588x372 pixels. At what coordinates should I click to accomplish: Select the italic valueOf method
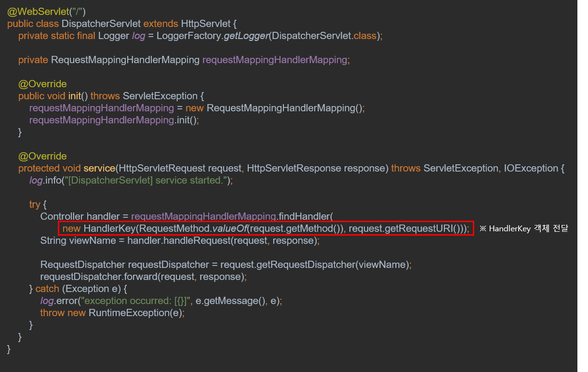pos(229,228)
